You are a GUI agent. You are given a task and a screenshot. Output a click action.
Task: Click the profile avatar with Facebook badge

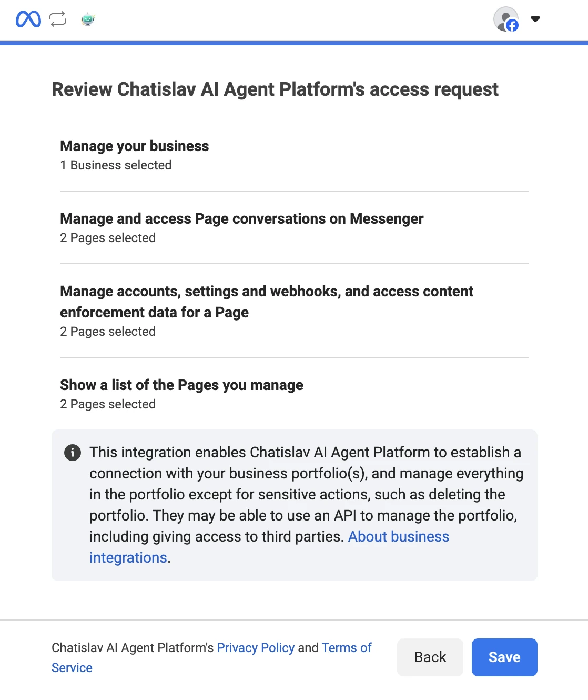506,19
